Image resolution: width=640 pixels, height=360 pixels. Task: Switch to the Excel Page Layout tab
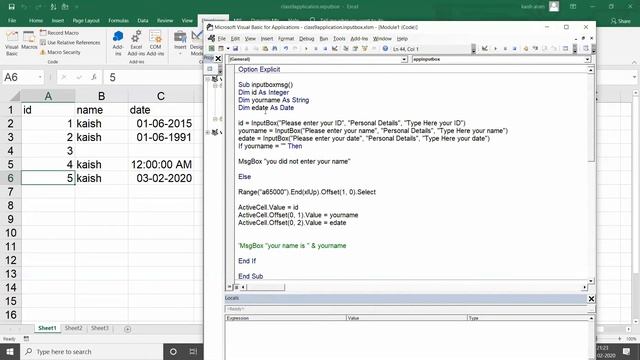pos(86,20)
